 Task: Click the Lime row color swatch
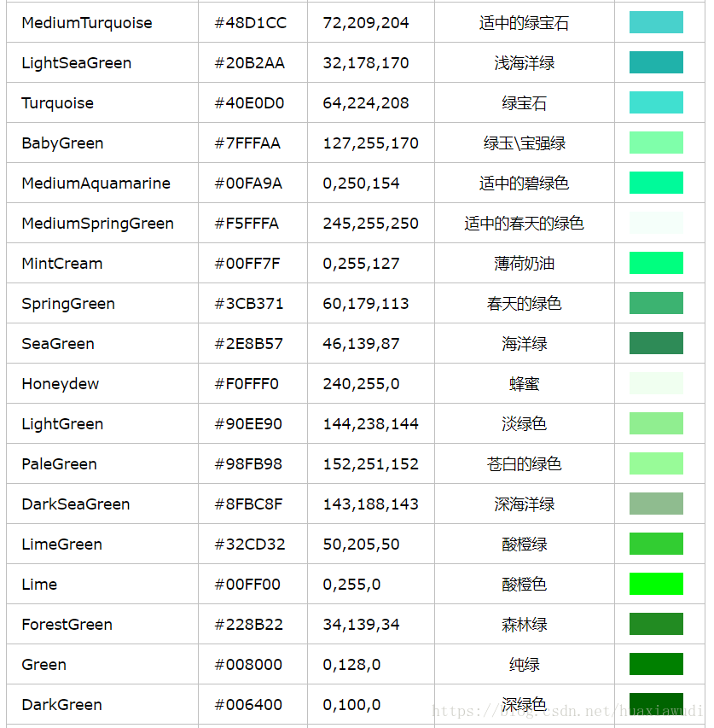pos(656,584)
